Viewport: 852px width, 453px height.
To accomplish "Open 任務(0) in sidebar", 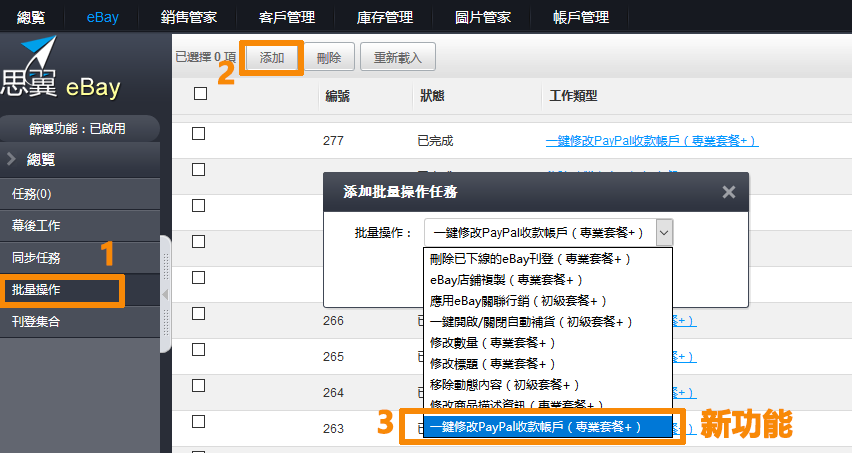I will pos(80,194).
